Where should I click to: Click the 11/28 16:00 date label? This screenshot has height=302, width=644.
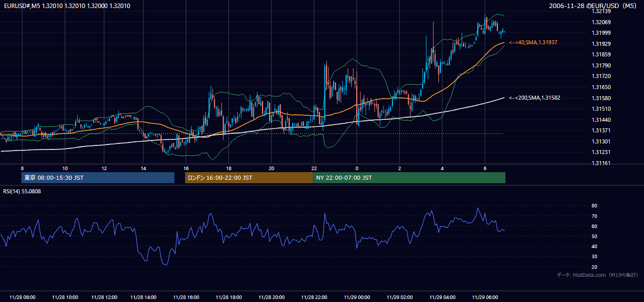point(186,297)
